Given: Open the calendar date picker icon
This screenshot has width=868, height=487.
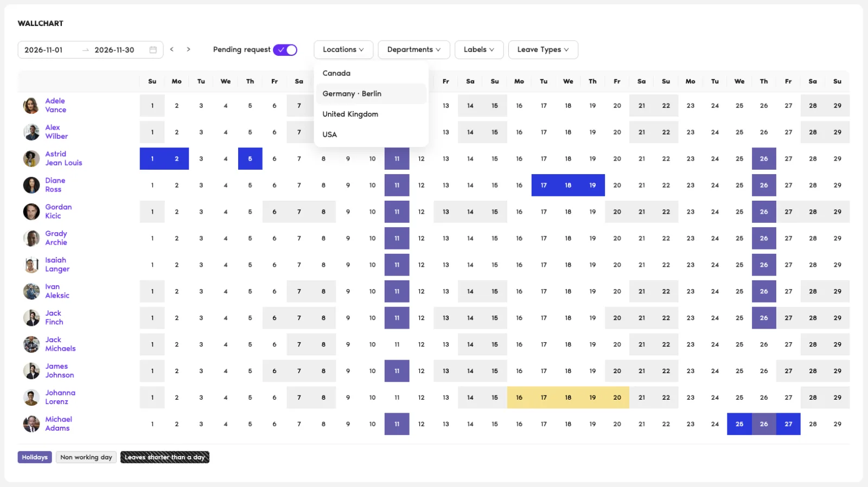Looking at the screenshot, I should [153, 50].
